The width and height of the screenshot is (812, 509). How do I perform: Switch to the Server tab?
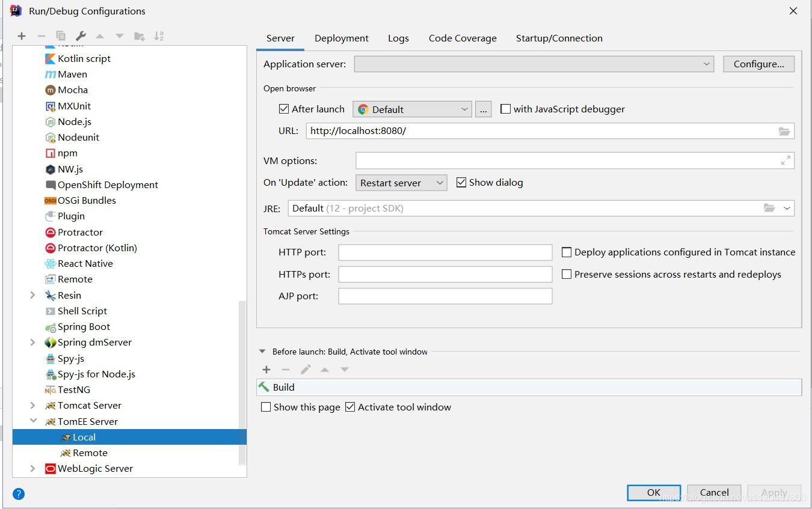(x=280, y=38)
